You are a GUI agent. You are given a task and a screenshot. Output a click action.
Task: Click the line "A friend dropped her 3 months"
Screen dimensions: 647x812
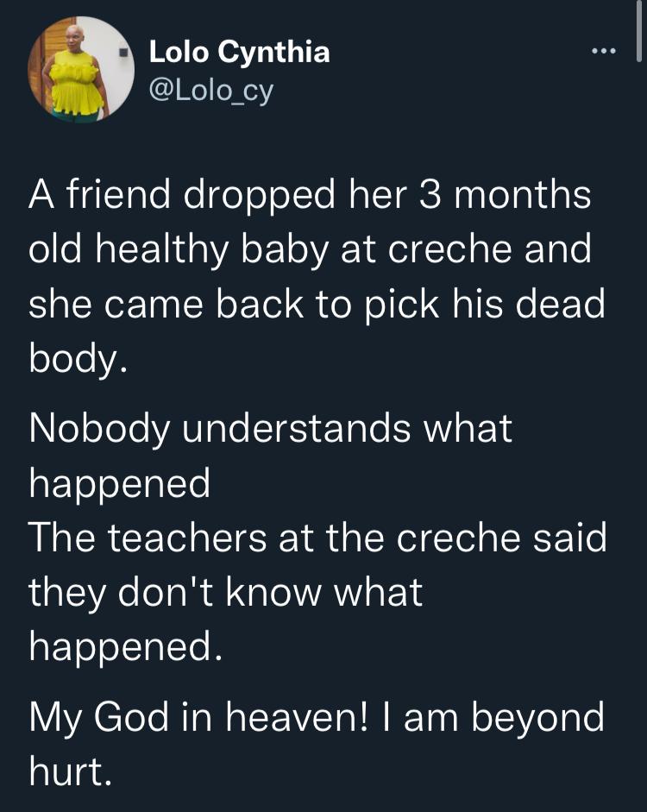pos(310,195)
